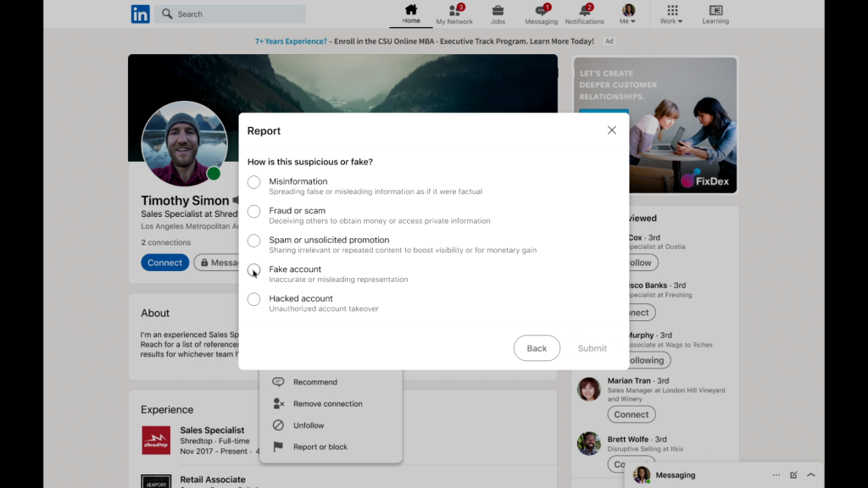Screen dimensions: 868x488
Task: Choose Remove connection in the menu
Action: [x=328, y=403]
